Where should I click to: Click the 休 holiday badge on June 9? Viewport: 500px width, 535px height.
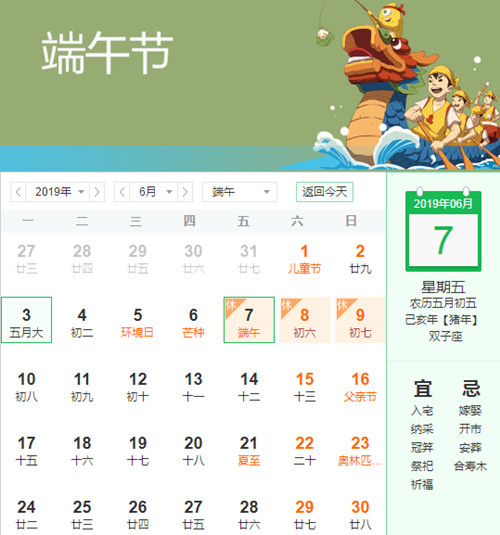[x=342, y=305]
